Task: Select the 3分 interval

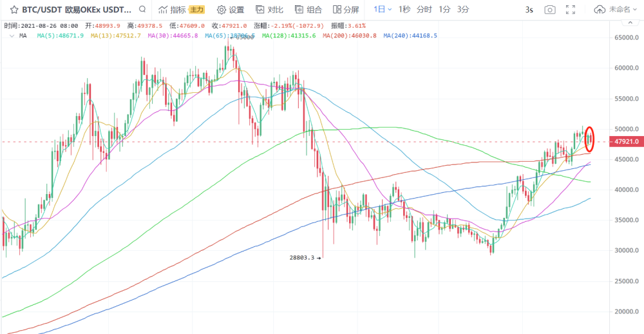Action: [463, 9]
